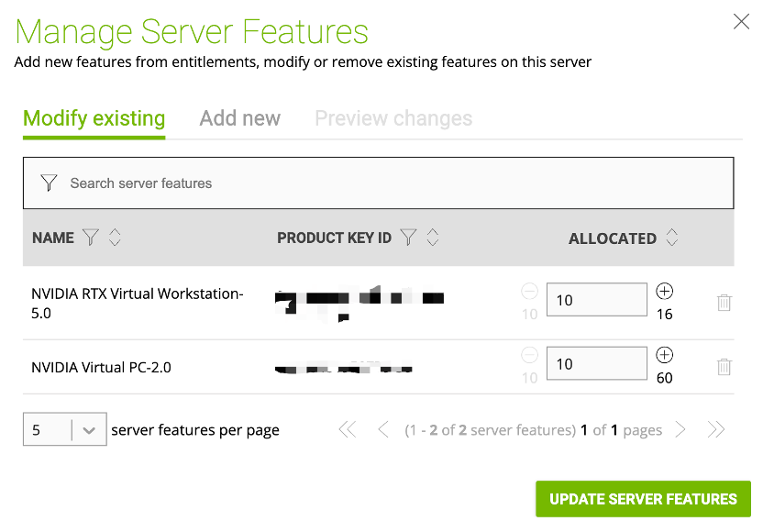This screenshot has width=763, height=532.
Task: Filter the PRODUCT KEY ID column
Action: (408, 238)
